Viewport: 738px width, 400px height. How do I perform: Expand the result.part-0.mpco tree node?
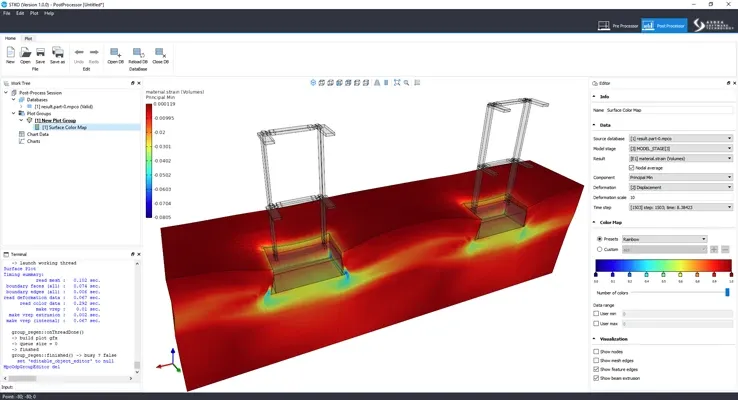21,107
